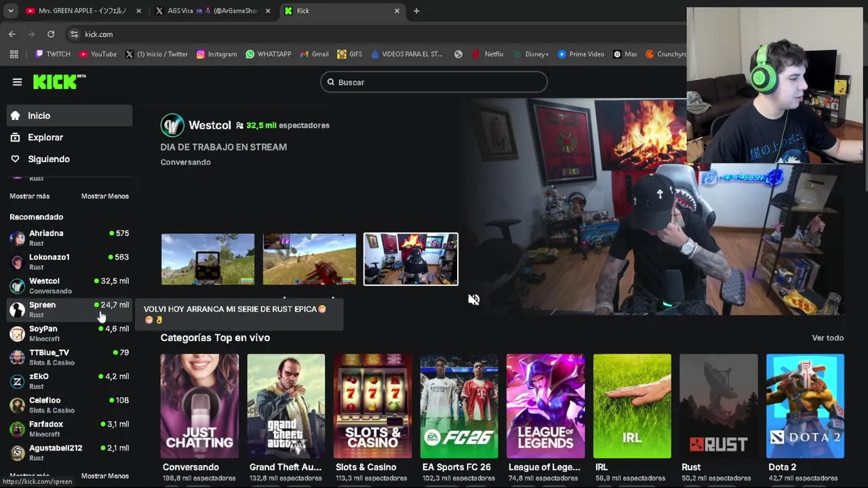Open the Dota 2 category card
This screenshot has height=488, width=868.
pos(805,406)
